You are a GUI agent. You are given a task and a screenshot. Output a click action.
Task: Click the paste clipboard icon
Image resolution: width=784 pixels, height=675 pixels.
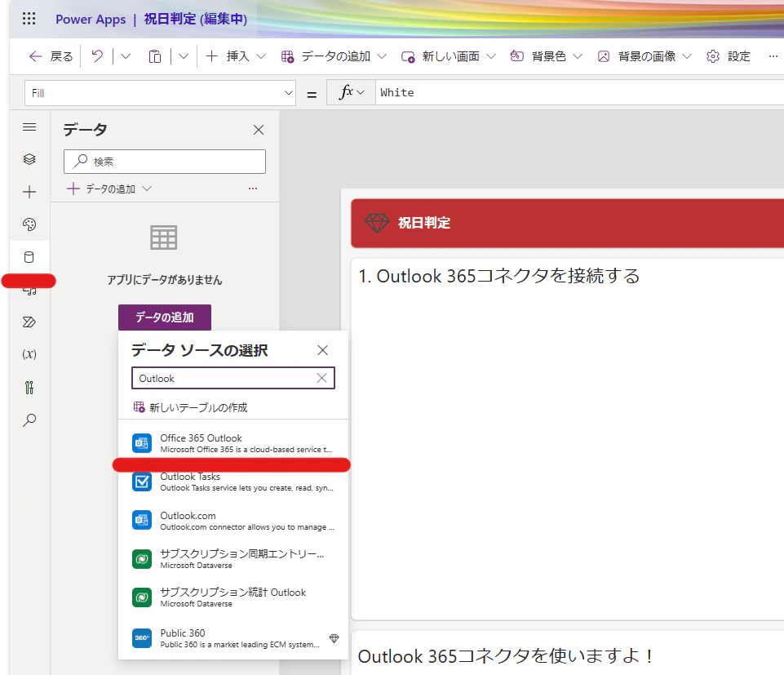coord(155,56)
